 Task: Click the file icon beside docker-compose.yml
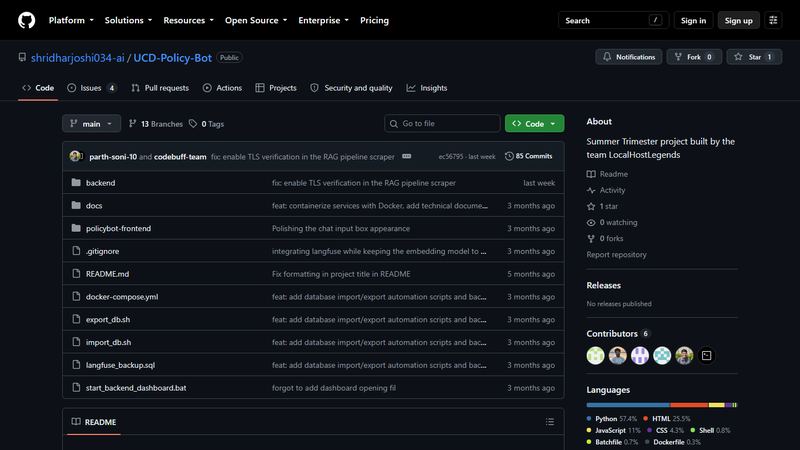coord(76,296)
